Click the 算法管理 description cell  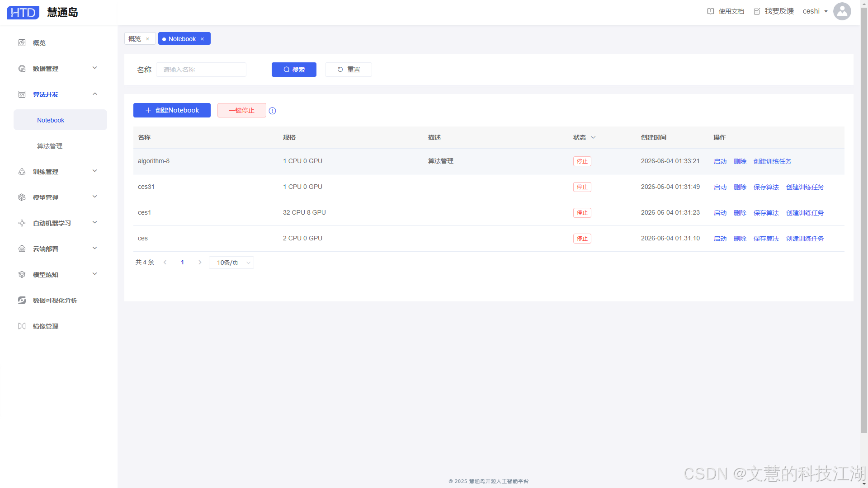tap(441, 161)
